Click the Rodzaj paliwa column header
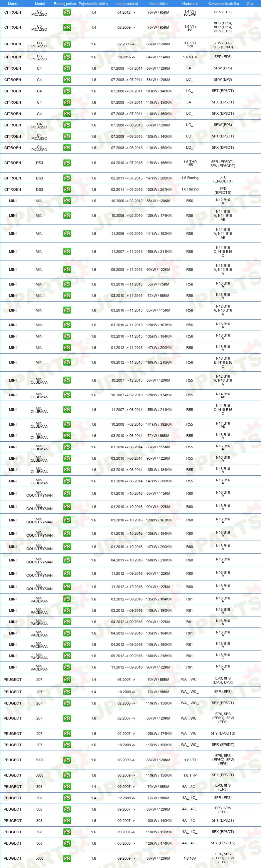Screen dimensions: 261x868 tap(65, 4)
